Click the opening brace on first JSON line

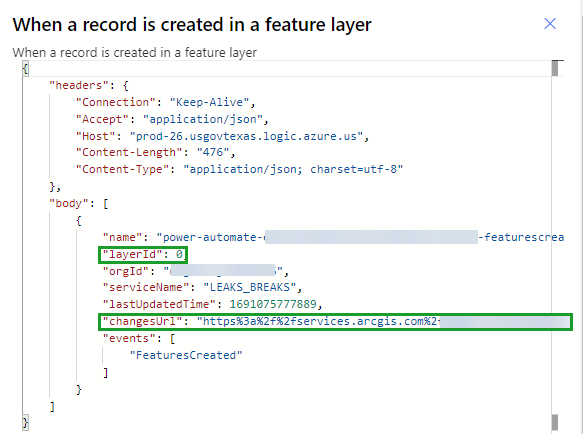pyautogui.click(x=25, y=69)
